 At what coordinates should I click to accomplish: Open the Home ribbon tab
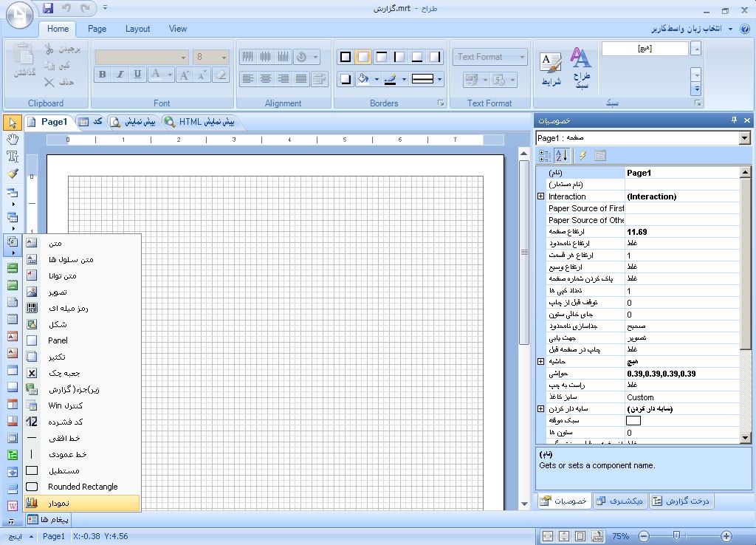[58, 29]
